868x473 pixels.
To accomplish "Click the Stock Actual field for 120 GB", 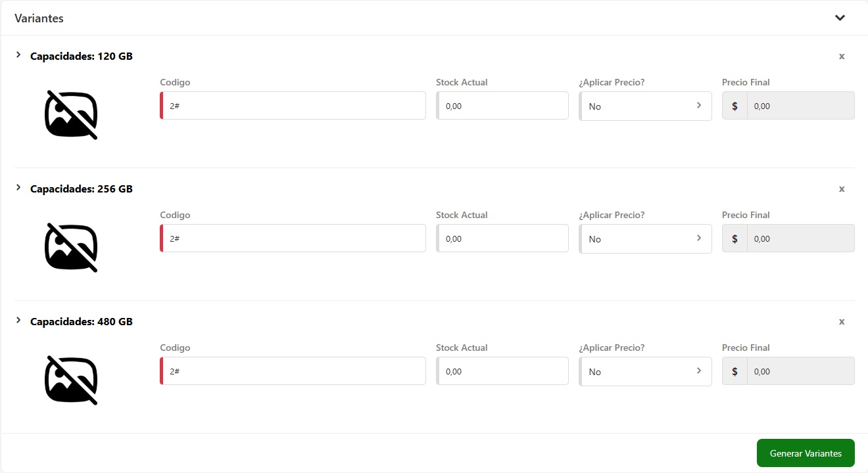I will coord(502,106).
